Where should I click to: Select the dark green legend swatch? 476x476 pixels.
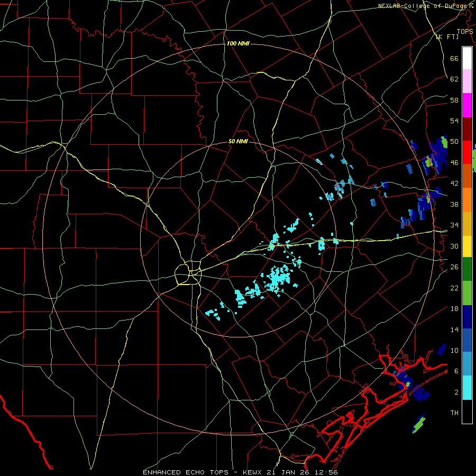tap(467, 269)
